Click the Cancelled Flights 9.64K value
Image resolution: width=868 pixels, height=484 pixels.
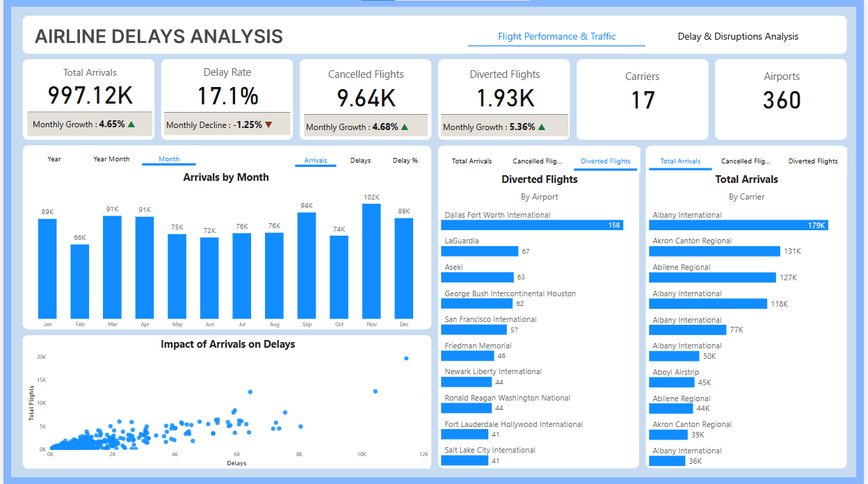(366, 98)
